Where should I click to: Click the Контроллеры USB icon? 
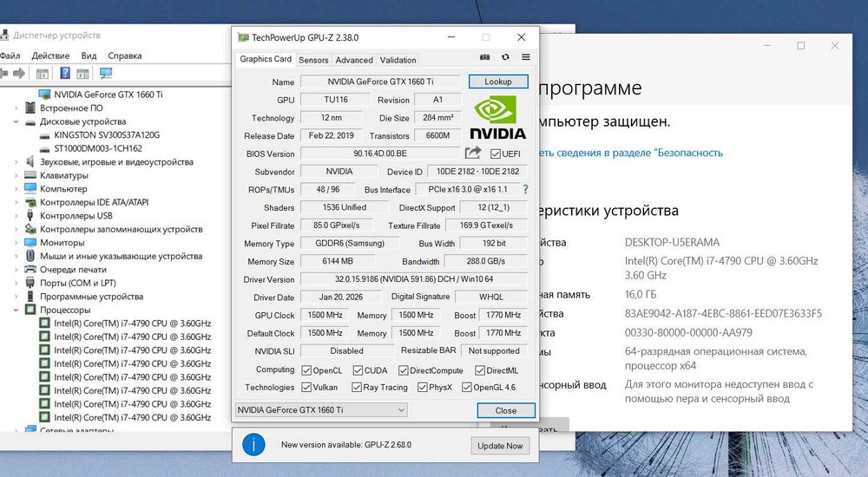[x=30, y=216]
